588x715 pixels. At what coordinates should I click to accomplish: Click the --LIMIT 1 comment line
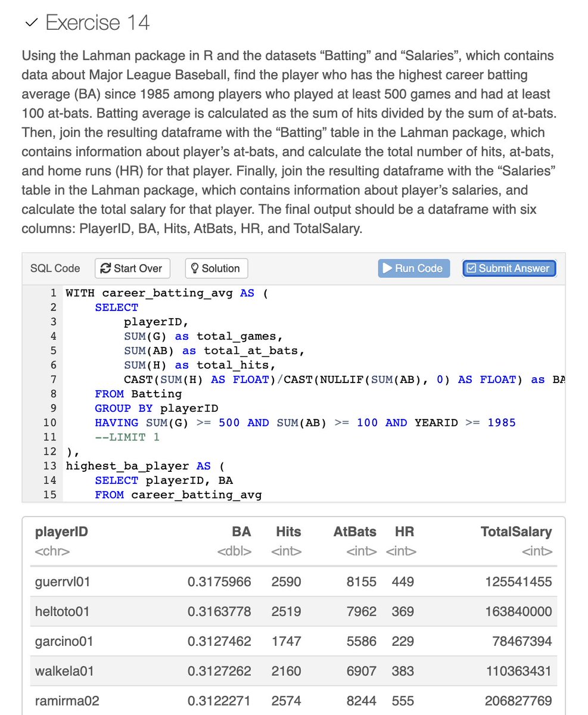(x=127, y=437)
